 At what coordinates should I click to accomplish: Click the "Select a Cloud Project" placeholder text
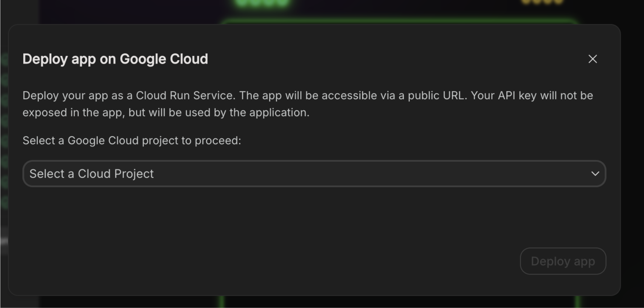coord(91,174)
